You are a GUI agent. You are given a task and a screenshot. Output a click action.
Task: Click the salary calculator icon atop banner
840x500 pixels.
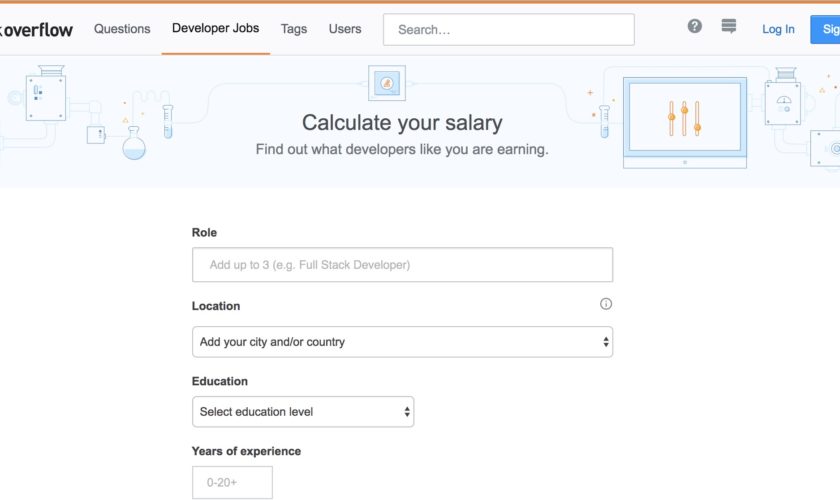[x=387, y=83]
